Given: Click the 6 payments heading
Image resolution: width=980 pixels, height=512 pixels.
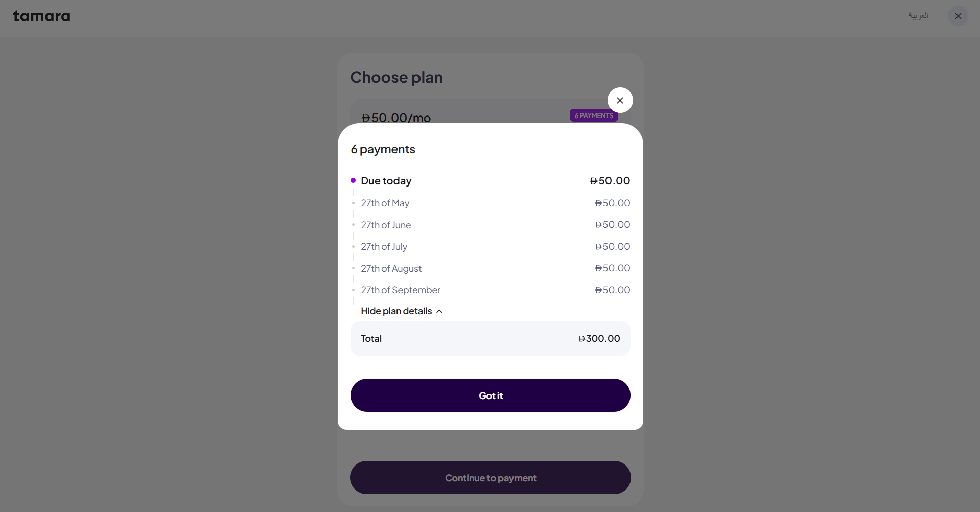Looking at the screenshot, I should click(383, 149).
